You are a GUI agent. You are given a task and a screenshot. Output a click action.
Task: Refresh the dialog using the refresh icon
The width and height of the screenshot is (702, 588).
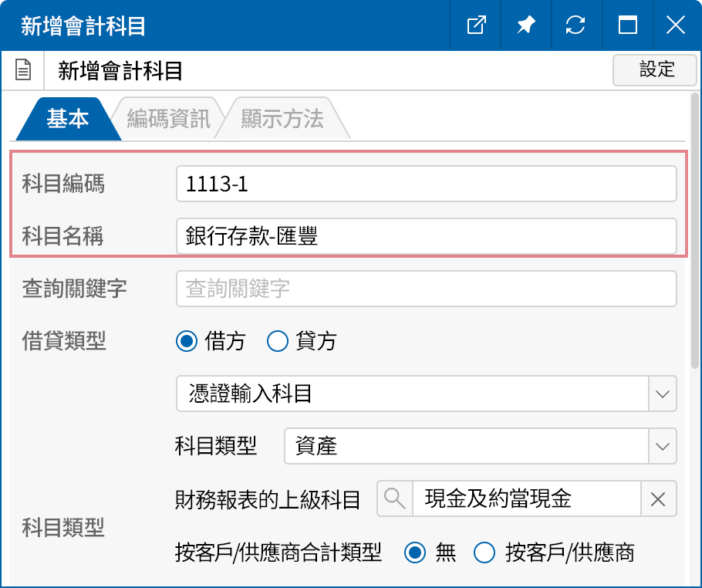[x=577, y=25]
